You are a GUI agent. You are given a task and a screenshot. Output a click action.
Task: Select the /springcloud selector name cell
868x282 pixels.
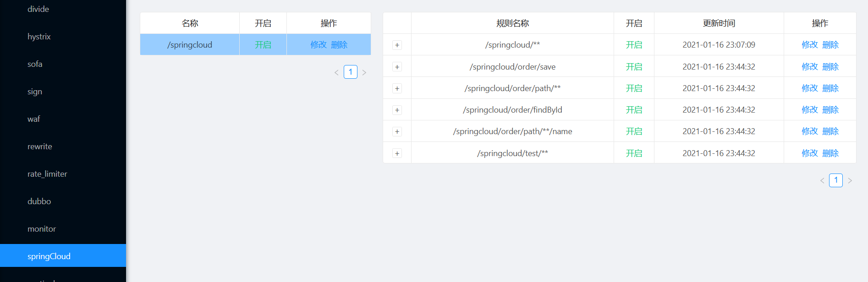point(190,45)
